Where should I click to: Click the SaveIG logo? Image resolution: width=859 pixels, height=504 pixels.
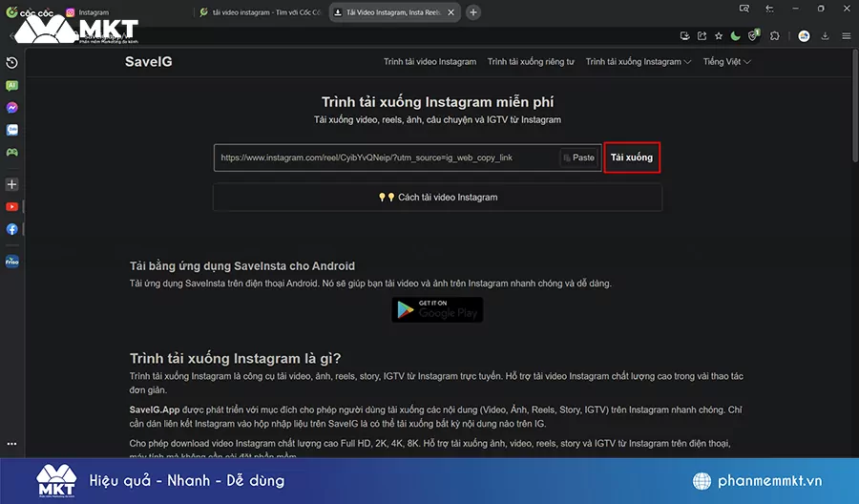tap(149, 61)
